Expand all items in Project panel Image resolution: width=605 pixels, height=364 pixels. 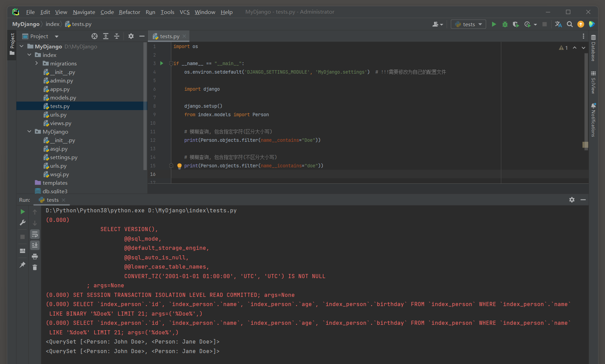point(106,36)
